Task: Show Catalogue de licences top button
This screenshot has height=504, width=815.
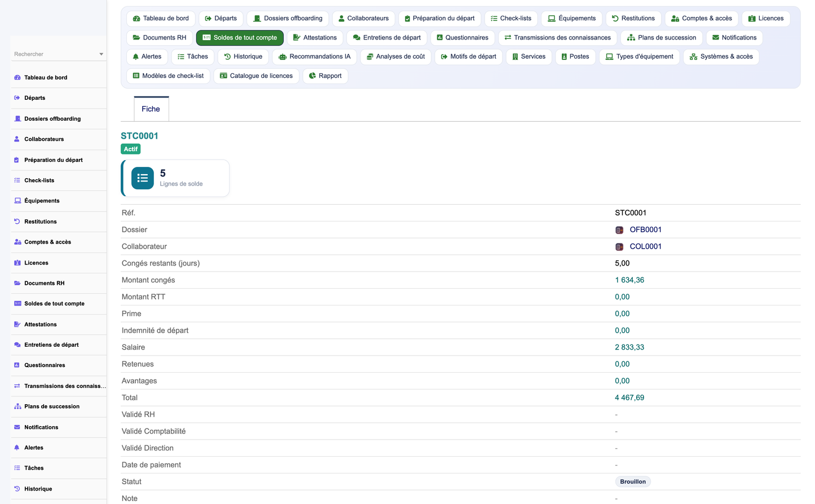Action: [x=257, y=76]
